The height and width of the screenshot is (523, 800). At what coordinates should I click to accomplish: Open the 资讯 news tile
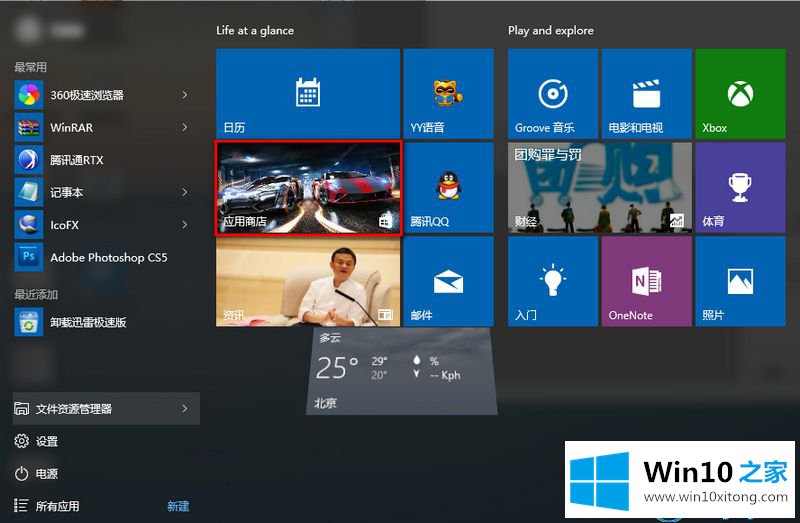[x=308, y=281]
